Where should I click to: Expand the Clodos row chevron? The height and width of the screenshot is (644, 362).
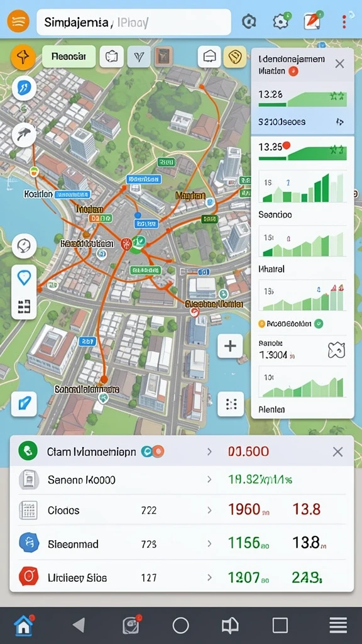tap(209, 511)
